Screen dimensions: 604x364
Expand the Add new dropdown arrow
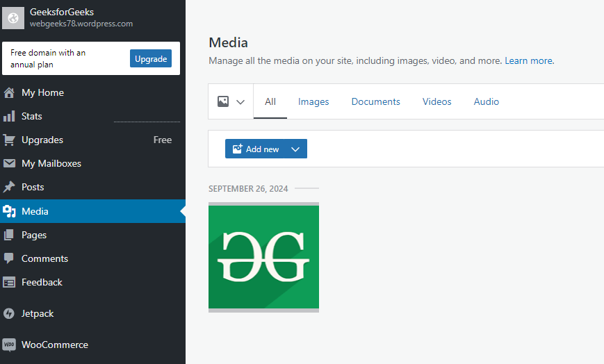[295, 149]
